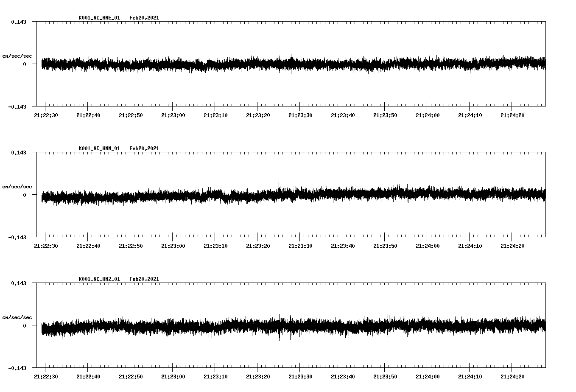Select the Feb20,2021 date label on top plot
This screenshot has height=392, width=576.
pyautogui.click(x=144, y=17)
